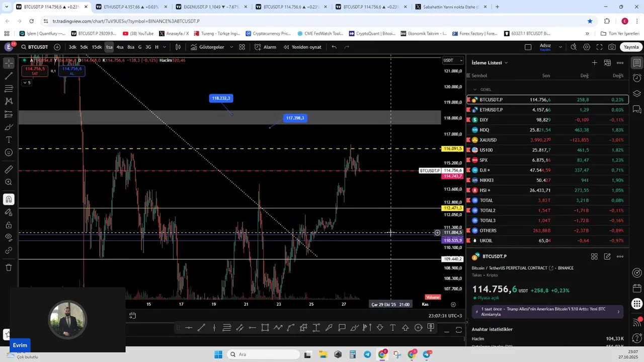The height and width of the screenshot is (362, 644).
Task: Add symbol to watchlist with plus icon
Action: pos(594,63)
